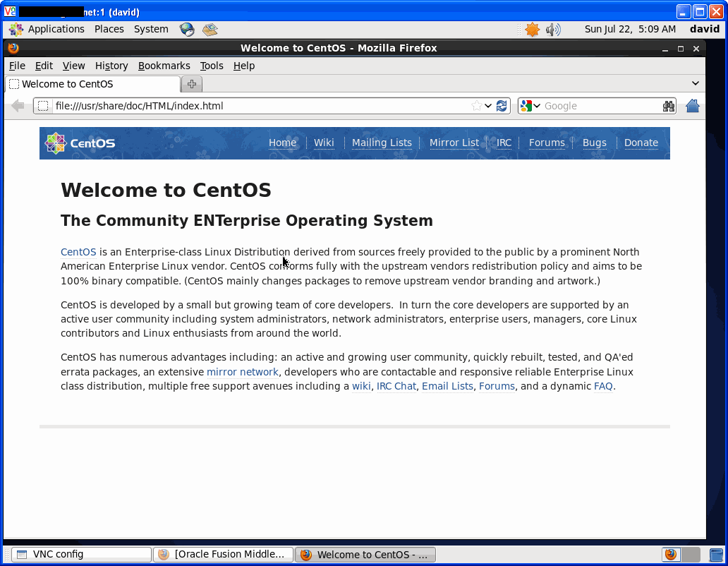Click the Wiki link in CentOS header
Viewport: 728px width, 566px height.
324,143
